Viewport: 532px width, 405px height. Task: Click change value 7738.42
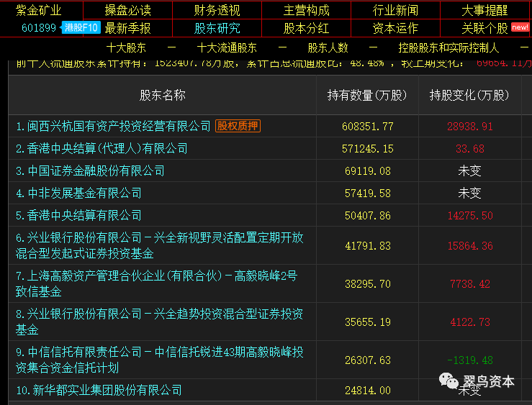[x=470, y=284]
